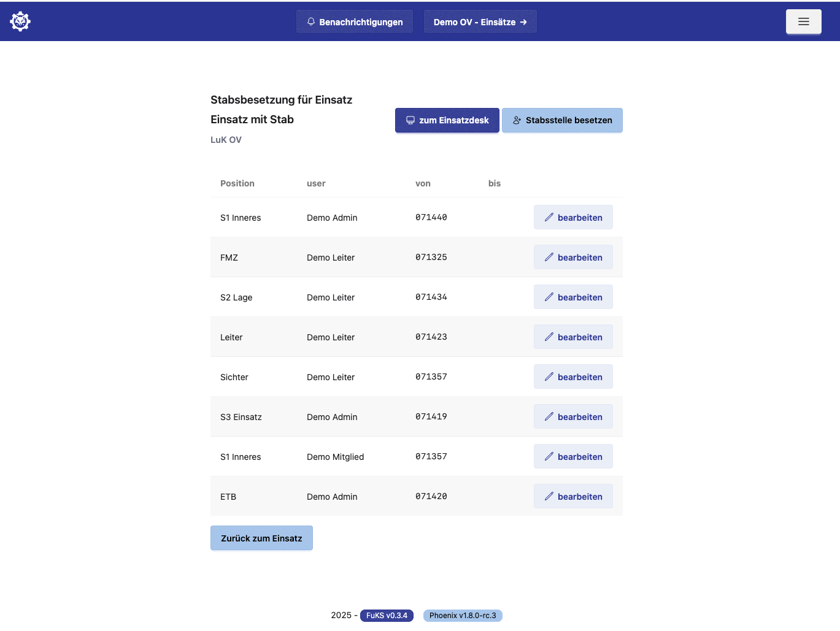This screenshot has width=840, height=631.
Task: Click the arrow on Demo OV - Einsätze
Action: tap(523, 22)
